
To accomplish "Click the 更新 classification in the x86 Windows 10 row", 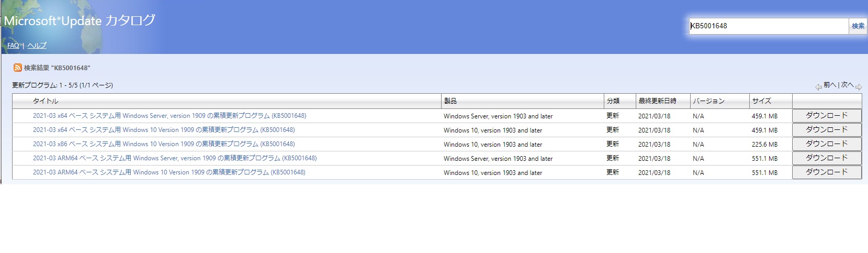I will pos(613,144).
